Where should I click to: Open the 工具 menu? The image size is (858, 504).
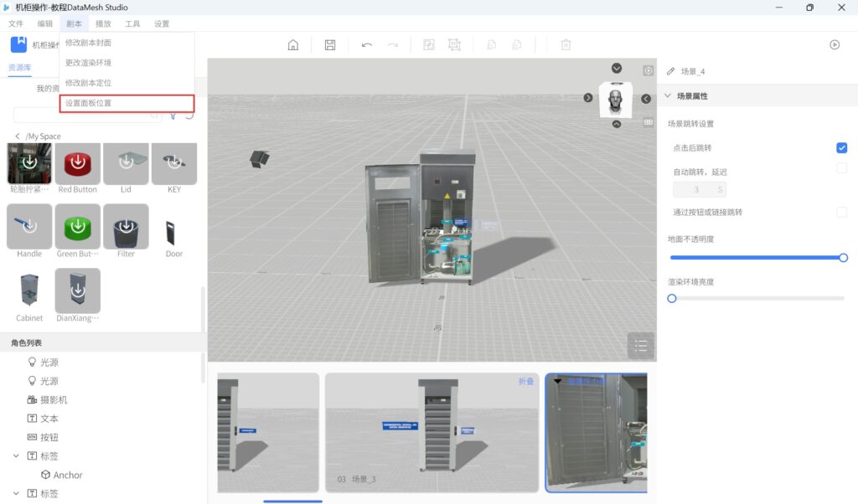tap(132, 23)
